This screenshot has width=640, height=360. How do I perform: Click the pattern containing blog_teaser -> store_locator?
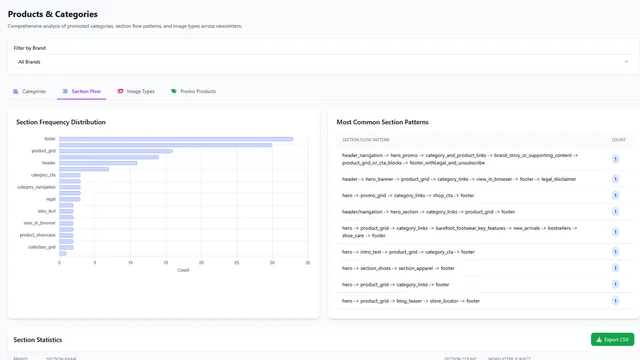[x=484, y=301]
